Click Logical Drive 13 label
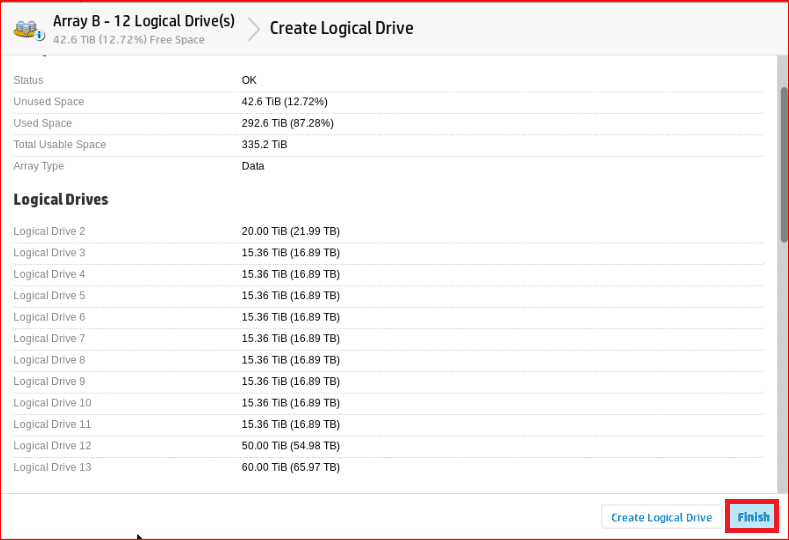 pos(52,467)
